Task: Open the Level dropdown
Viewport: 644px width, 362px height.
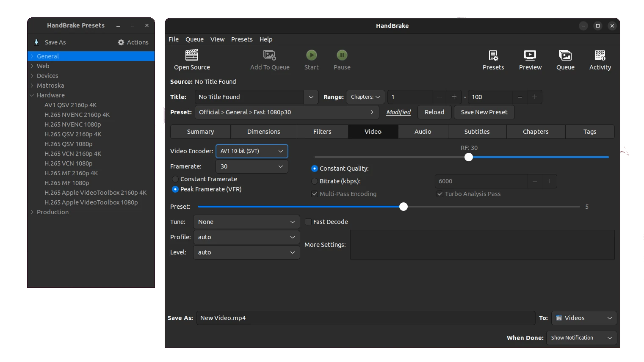Action: click(x=246, y=252)
